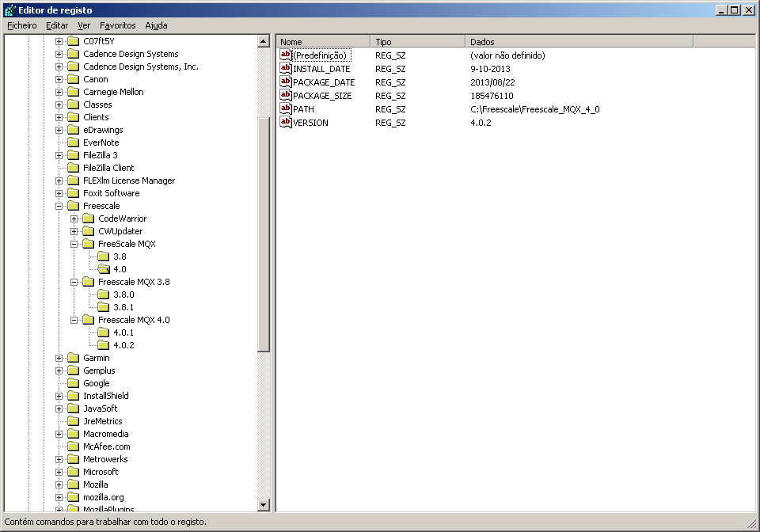The height and width of the screenshot is (532, 760).
Task: Click the folder icon for key 3.8.1
Action: tap(103, 307)
